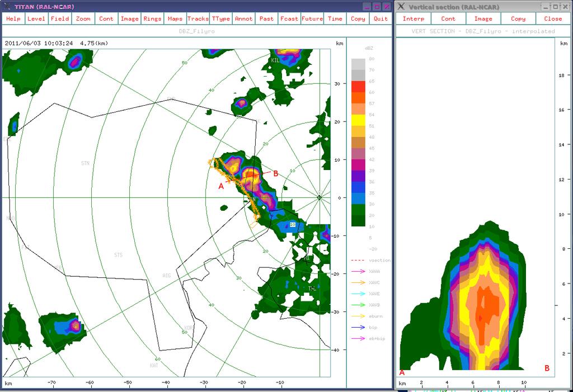
Task: Click the Level button in TITAN
Action: tap(36, 18)
